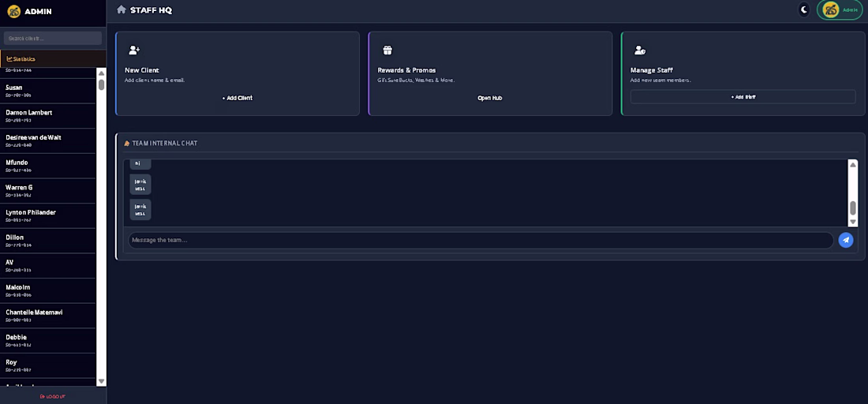
Task: Select client Lynton Philander
Action: click(x=47, y=216)
